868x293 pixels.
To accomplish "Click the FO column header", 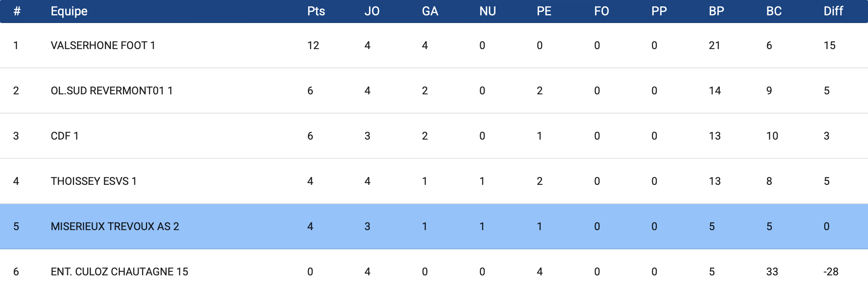I will (601, 11).
